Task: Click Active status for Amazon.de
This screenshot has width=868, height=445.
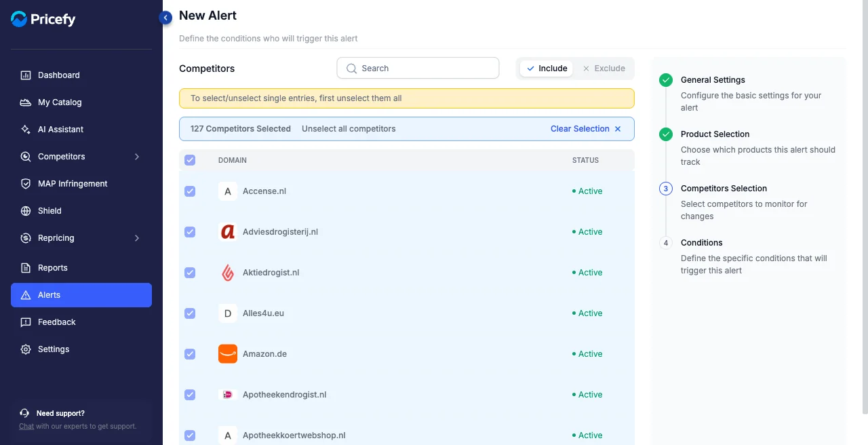Action: pyautogui.click(x=587, y=354)
